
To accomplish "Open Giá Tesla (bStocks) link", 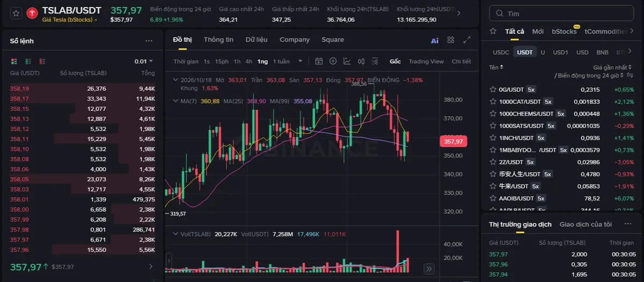I will [70, 20].
